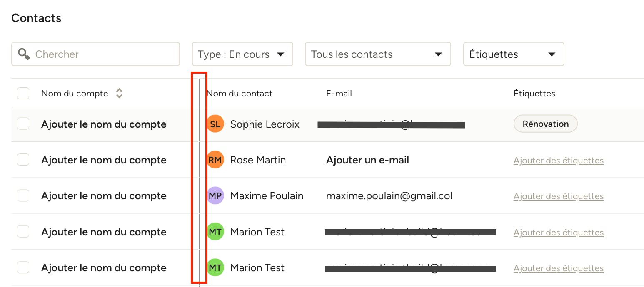Screen dimensions: 644x287
Task: Tick the checkbox in Rose Martin row
Action: pos(23,159)
